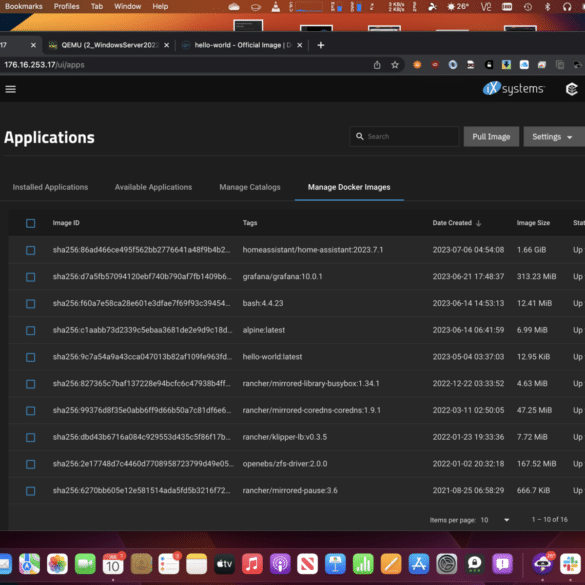Click the Bluetooth icon in menu bar

coord(547,7)
